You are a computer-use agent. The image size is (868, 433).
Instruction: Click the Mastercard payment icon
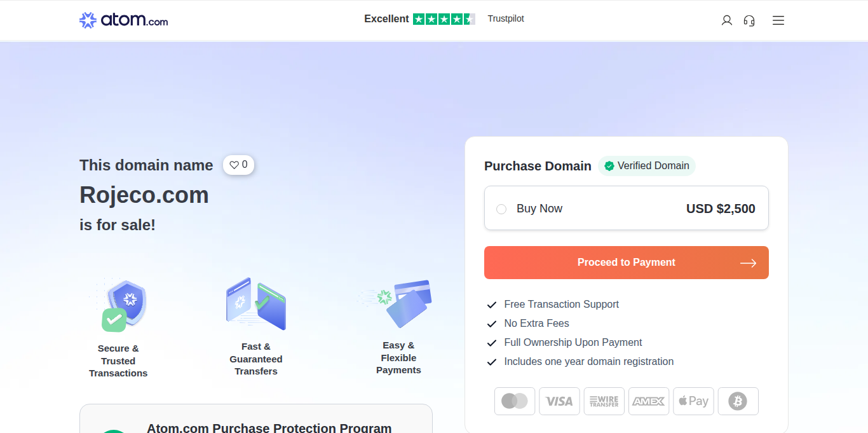[x=515, y=401]
